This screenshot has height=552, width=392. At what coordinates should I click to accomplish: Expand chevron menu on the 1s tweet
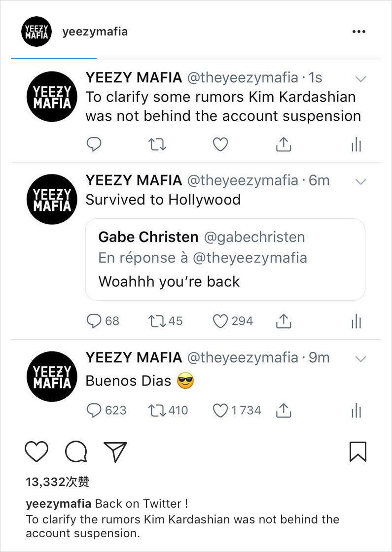tap(361, 79)
